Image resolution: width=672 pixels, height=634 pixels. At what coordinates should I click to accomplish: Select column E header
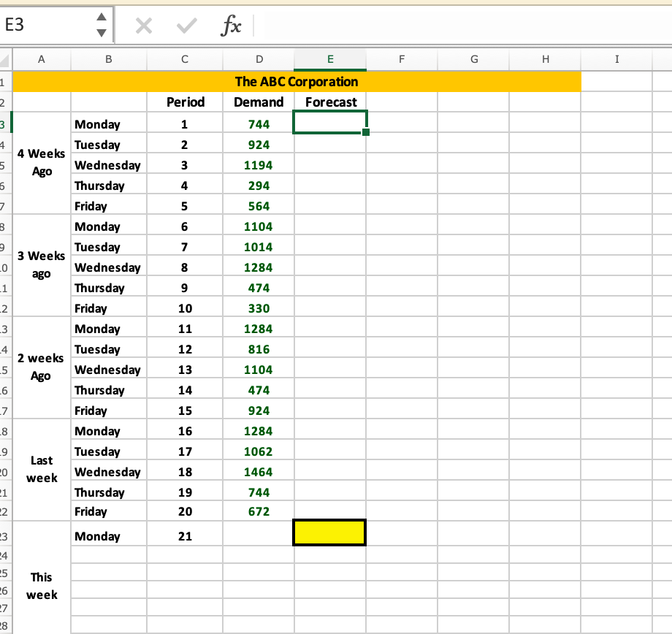pyautogui.click(x=330, y=59)
